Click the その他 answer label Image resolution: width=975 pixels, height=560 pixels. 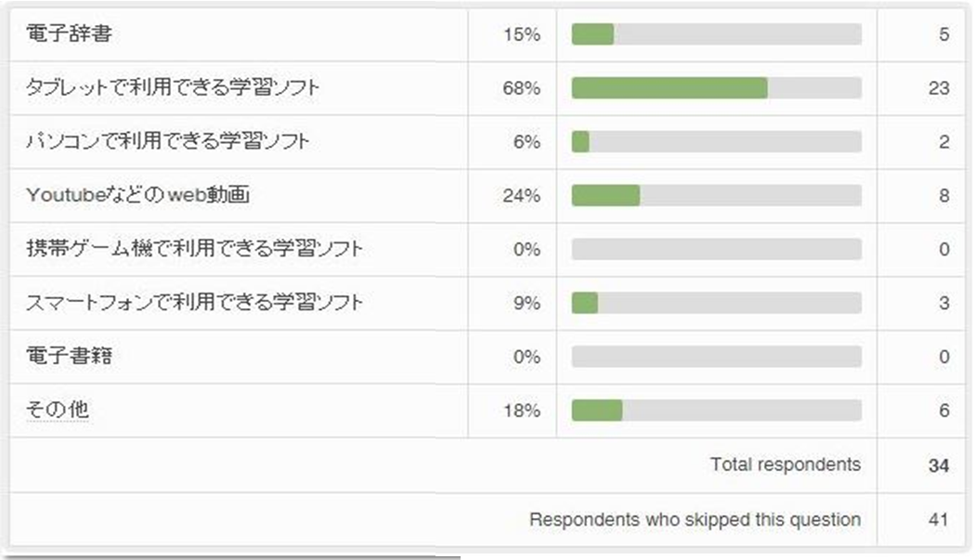58,410
